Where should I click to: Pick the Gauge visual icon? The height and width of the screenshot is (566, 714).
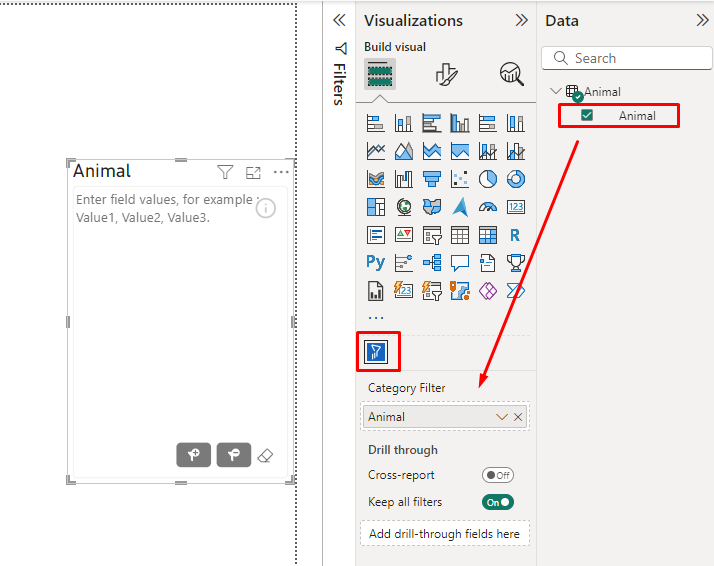point(488,207)
